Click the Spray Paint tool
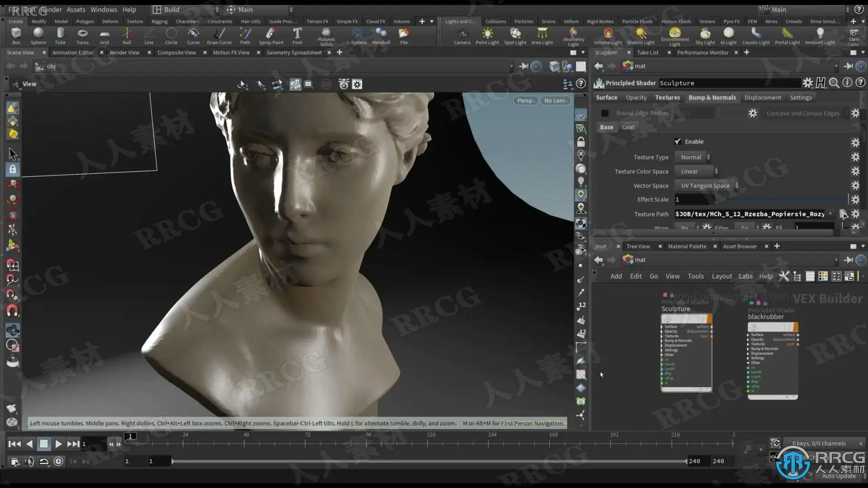The height and width of the screenshot is (488, 868). [x=271, y=36]
